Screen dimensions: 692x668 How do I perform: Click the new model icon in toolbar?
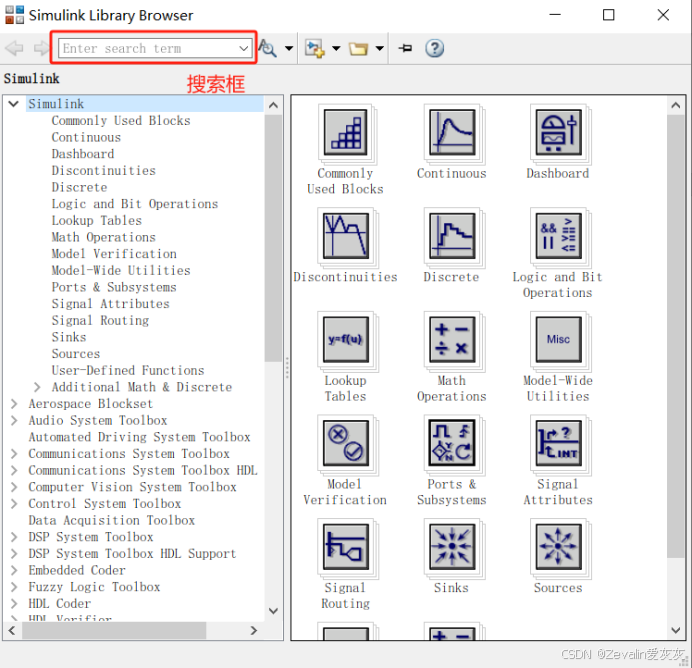coord(315,48)
